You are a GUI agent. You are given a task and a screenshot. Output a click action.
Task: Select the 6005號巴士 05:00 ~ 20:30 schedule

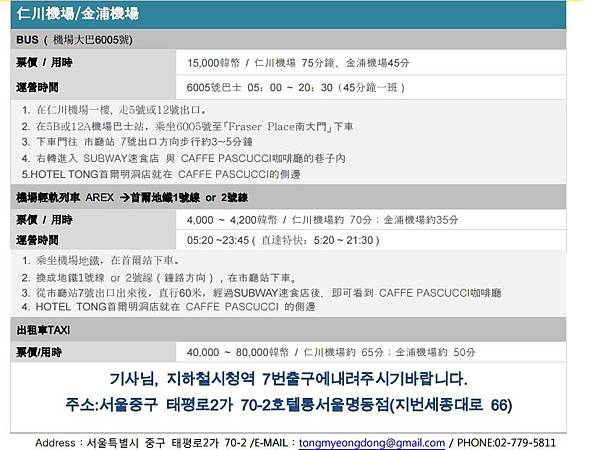[x=295, y=88]
